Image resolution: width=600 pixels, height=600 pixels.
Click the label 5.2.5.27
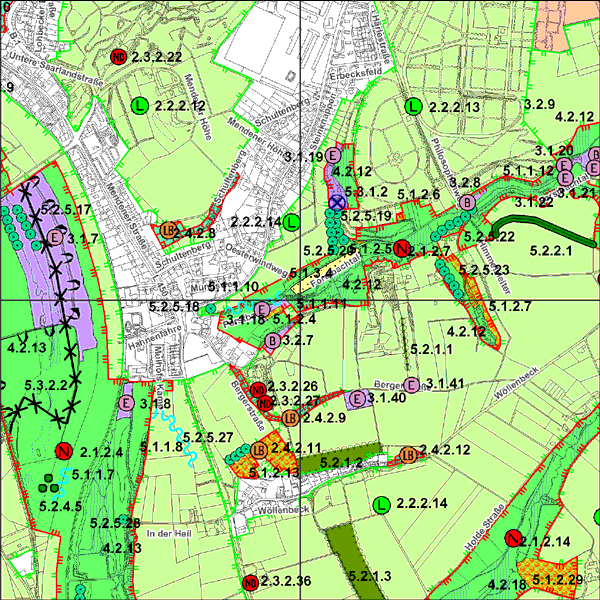point(208,437)
